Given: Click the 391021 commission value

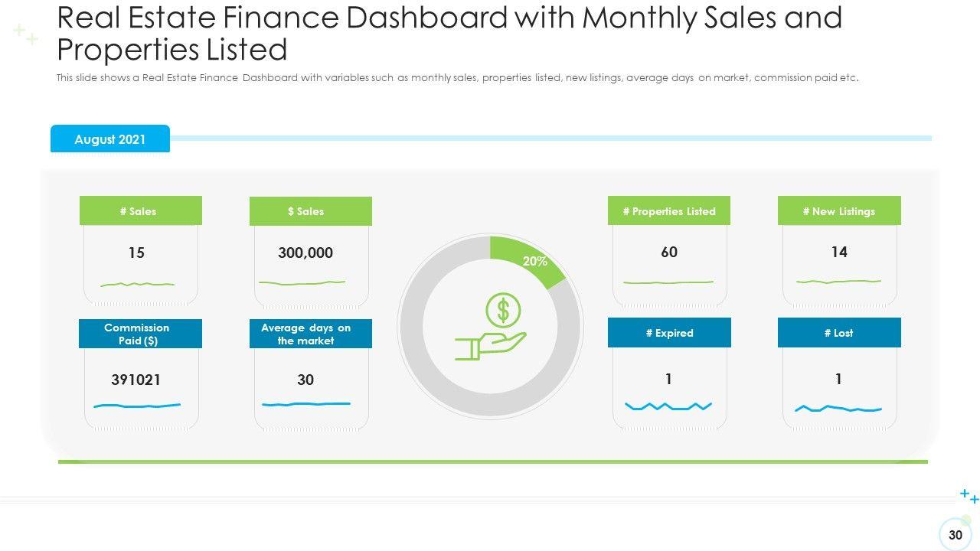Looking at the screenshot, I should pos(136,380).
